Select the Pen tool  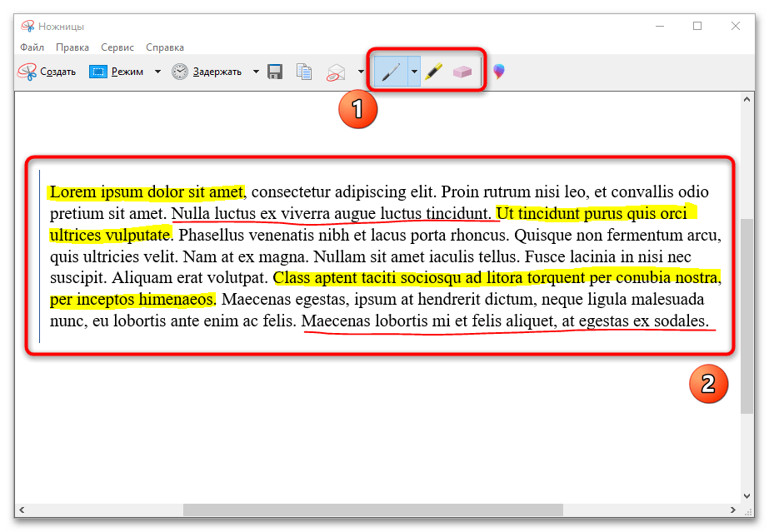pos(390,72)
